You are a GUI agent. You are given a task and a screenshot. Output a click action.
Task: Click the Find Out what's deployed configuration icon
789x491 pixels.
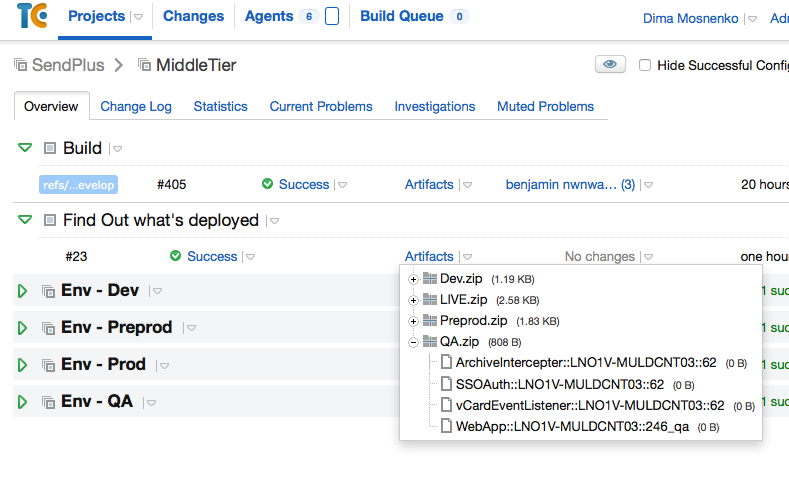pyautogui.click(x=50, y=220)
